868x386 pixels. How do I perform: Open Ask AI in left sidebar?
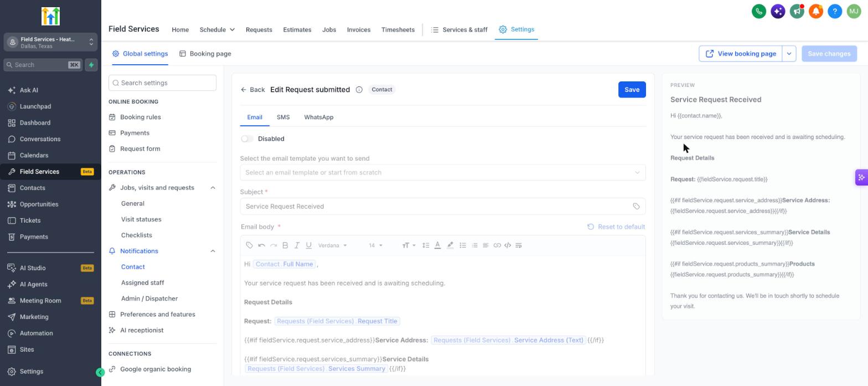pyautogui.click(x=29, y=90)
